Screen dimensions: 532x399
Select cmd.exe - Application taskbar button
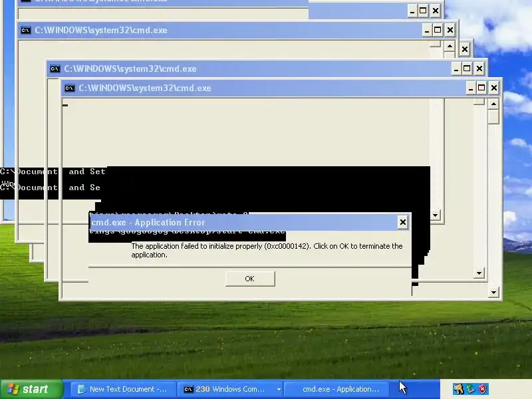336,389
